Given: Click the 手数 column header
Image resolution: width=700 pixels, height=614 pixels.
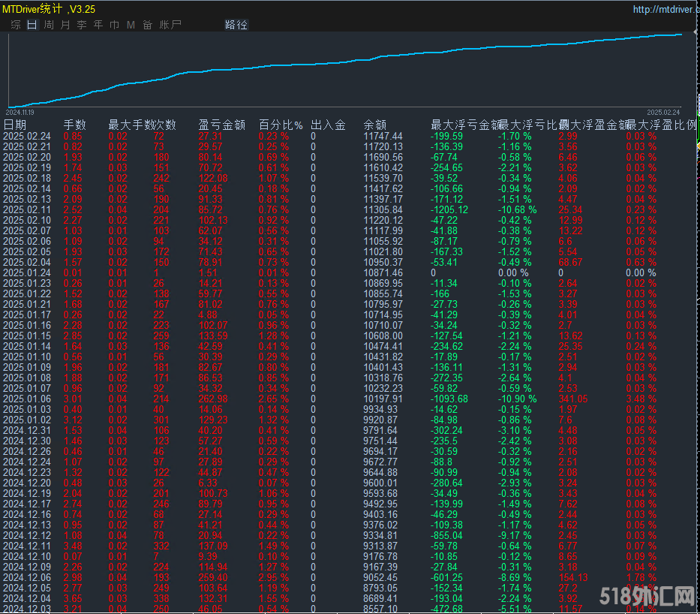Looking at the screenshot, I should (x=74, y=125).
